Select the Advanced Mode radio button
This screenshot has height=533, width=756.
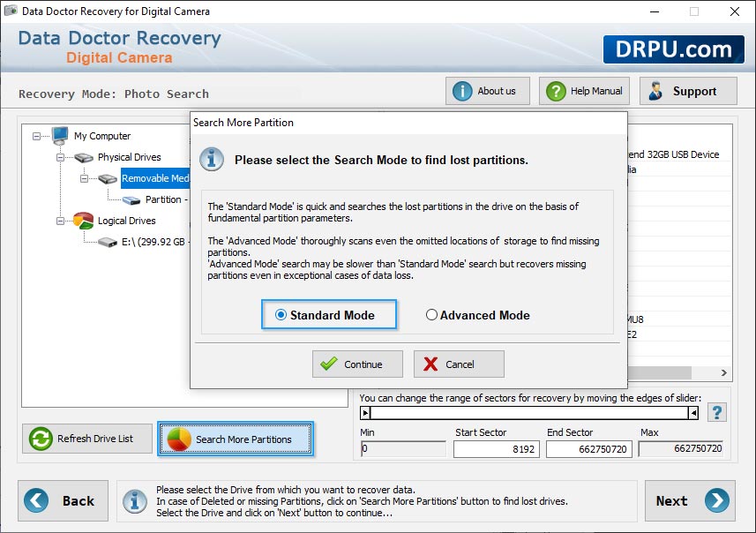431,315
